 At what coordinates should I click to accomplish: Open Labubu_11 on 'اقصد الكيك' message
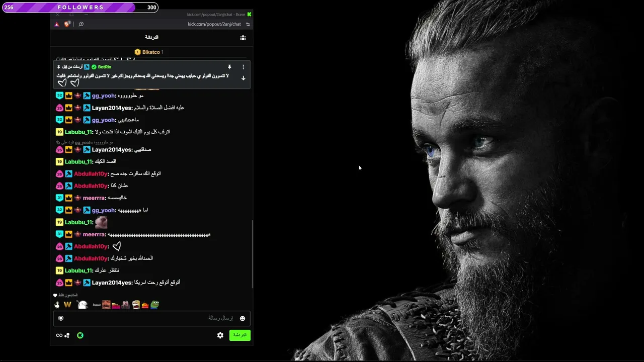pos(78,161)
